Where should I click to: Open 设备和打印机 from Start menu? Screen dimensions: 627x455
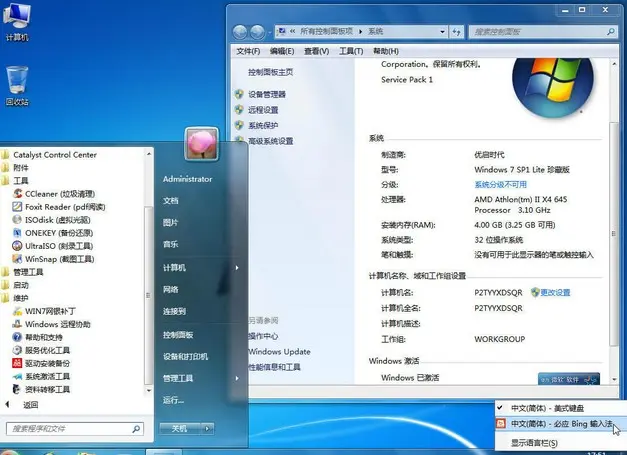tap(185, 357)
